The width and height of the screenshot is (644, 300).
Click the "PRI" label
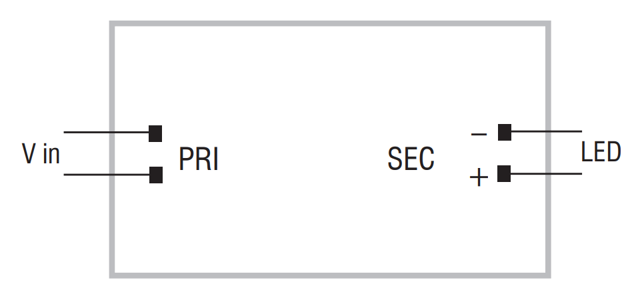[199, 159]
